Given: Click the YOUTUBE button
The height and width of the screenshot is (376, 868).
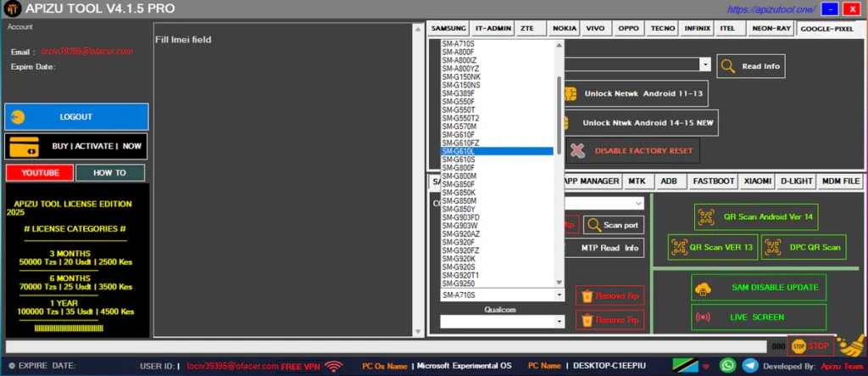Looking at the screenshot, I should (40, 173).
